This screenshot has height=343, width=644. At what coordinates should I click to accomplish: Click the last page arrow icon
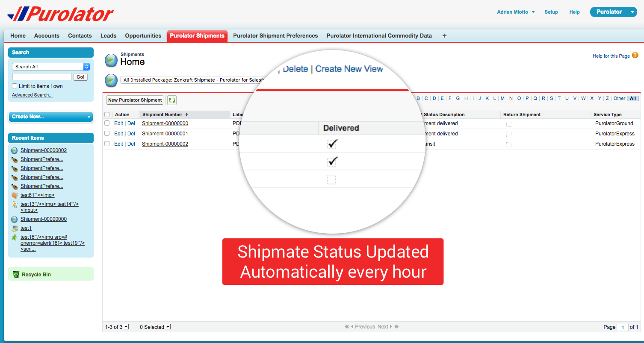(x=396, y=327)
